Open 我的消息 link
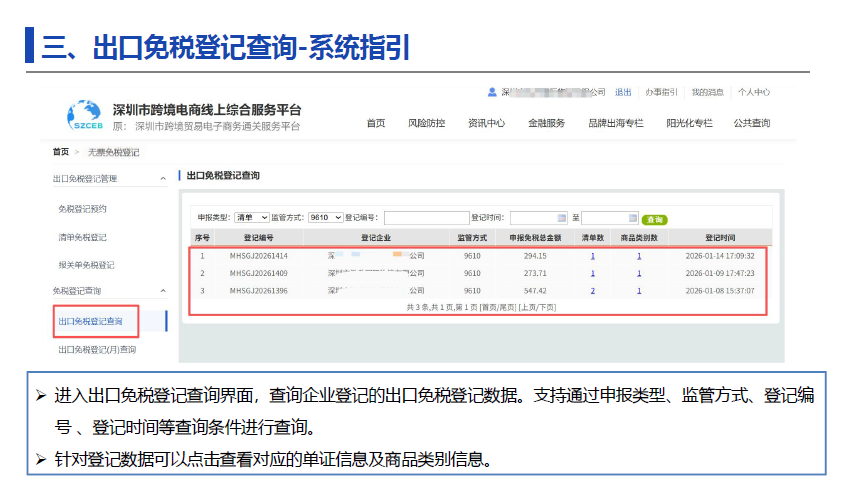Viewport: 842px width, 487px height. click(708, 92)
